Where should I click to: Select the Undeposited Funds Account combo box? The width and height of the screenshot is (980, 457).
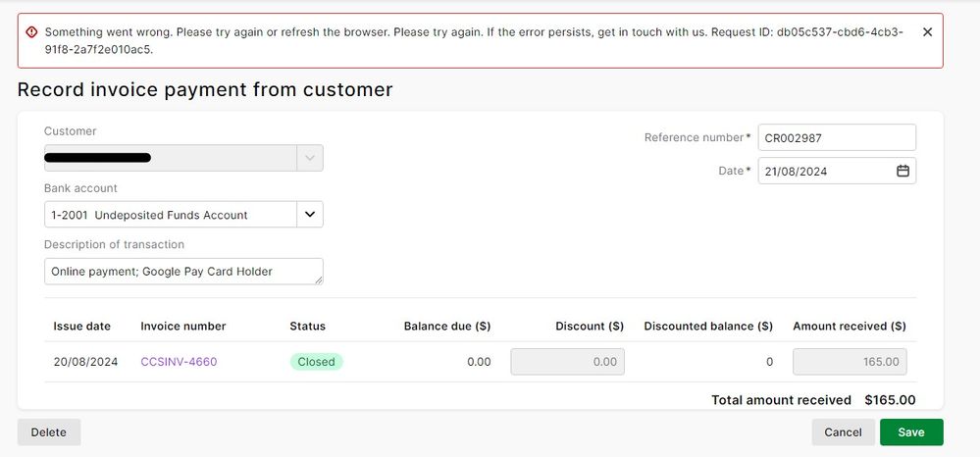(x=170, y=214)
